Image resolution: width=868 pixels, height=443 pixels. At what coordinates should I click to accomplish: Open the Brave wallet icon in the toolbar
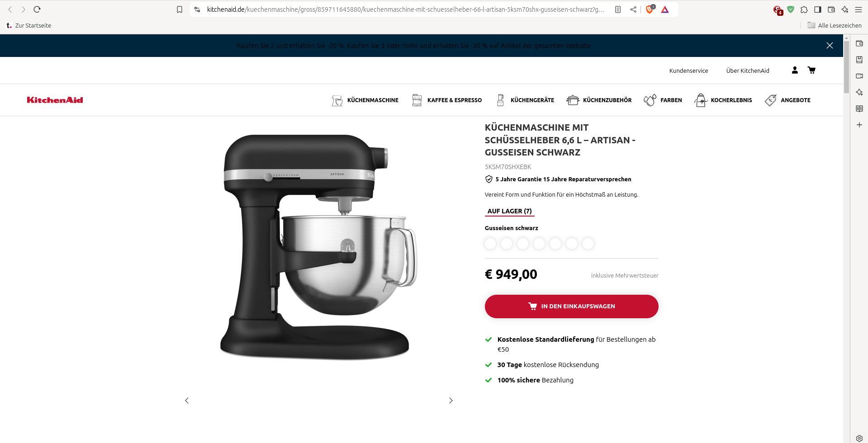[831, 9]
